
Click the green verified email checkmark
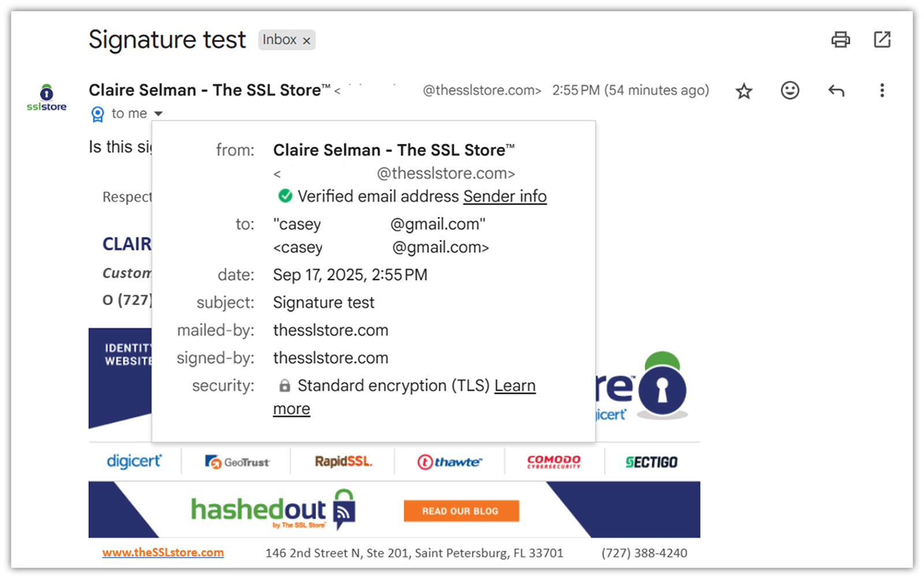(x=285, y=196)
